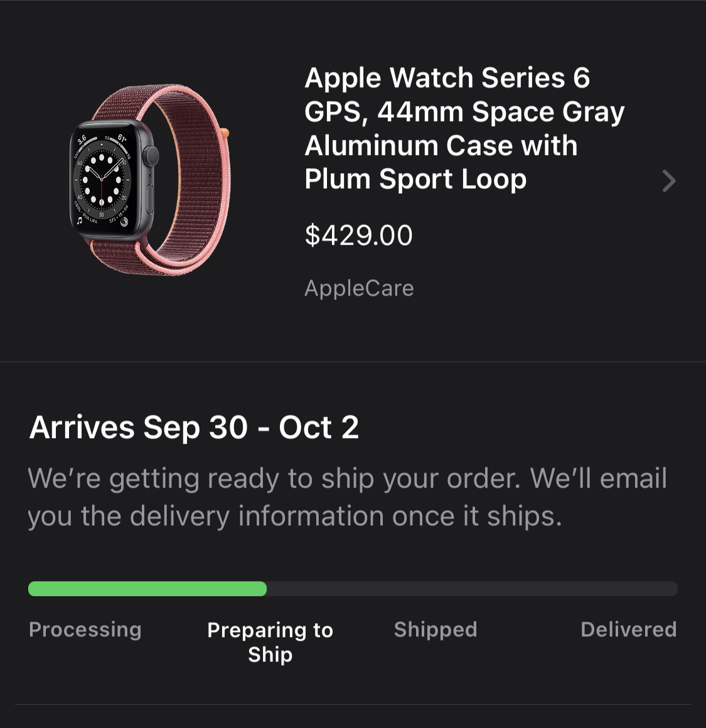
Task: Tap the green filled progress bar segment
Action: point(147,589)
